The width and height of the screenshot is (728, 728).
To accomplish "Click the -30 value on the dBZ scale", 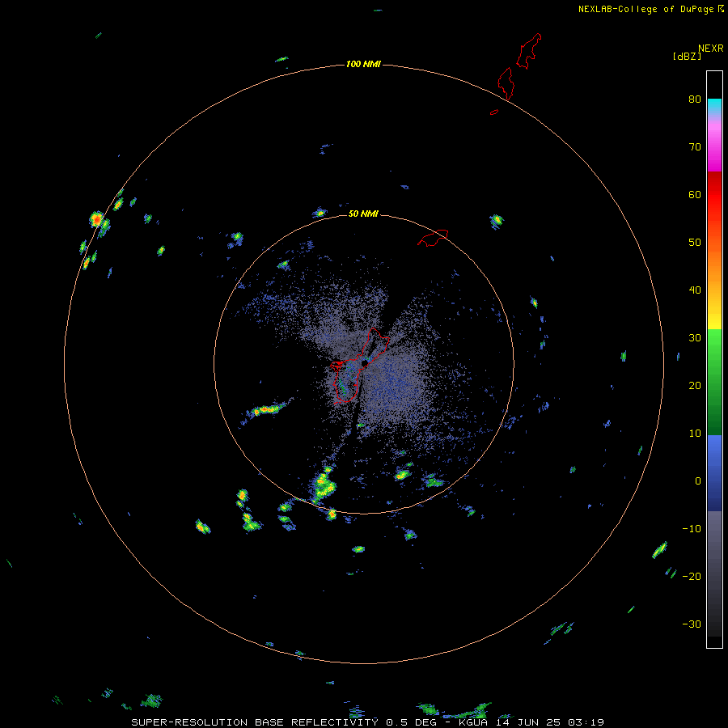I will (692, 624).
